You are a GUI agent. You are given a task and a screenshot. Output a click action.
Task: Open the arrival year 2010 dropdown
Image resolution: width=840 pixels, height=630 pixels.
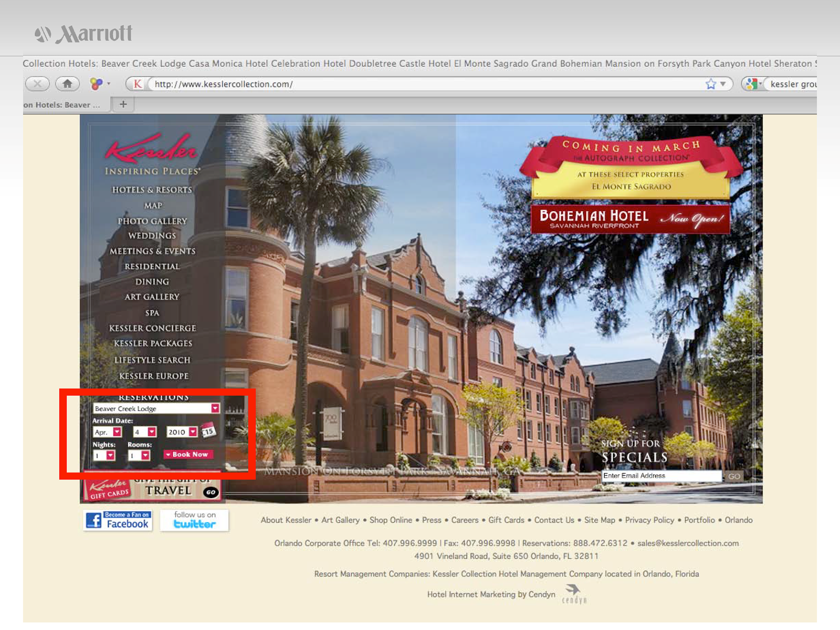[x=182, y=432]
